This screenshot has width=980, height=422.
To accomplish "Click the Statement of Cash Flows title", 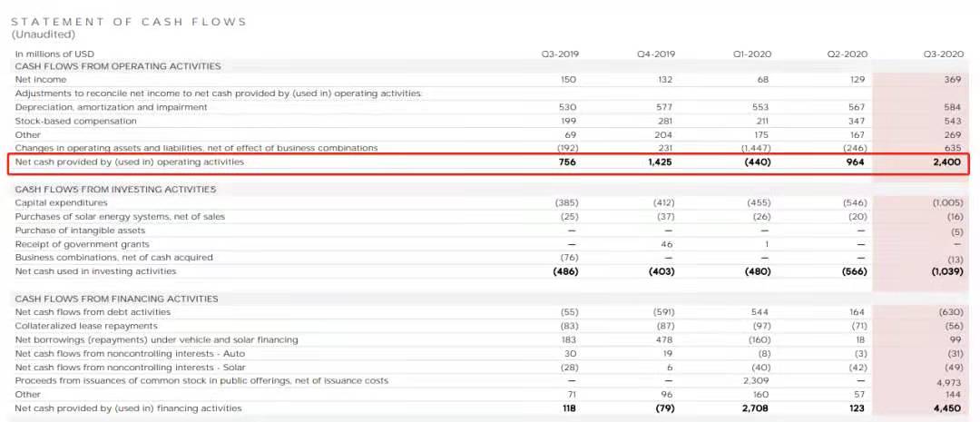I will click(128, 22).
